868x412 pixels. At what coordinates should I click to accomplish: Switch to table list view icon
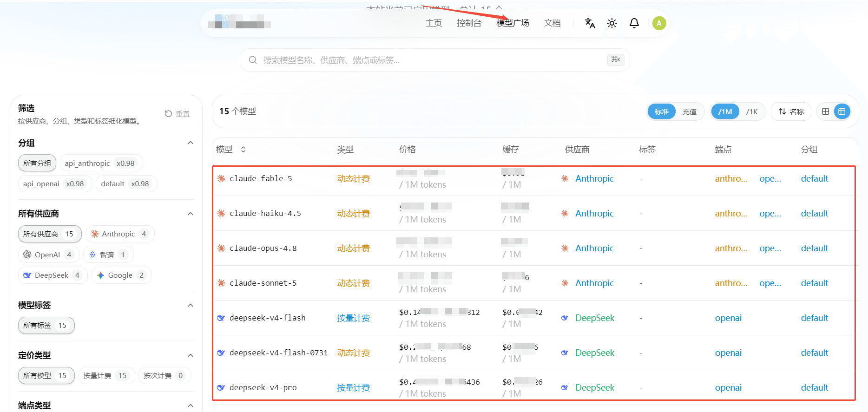[x=842, y=111]
